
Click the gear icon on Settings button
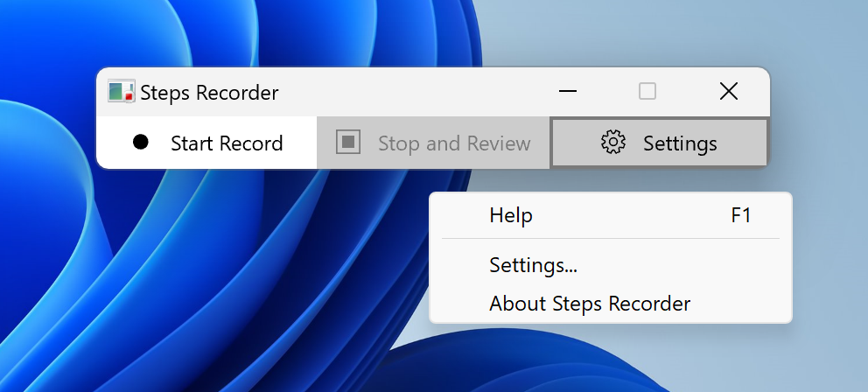pyautogui.click(x=613, y=143)
